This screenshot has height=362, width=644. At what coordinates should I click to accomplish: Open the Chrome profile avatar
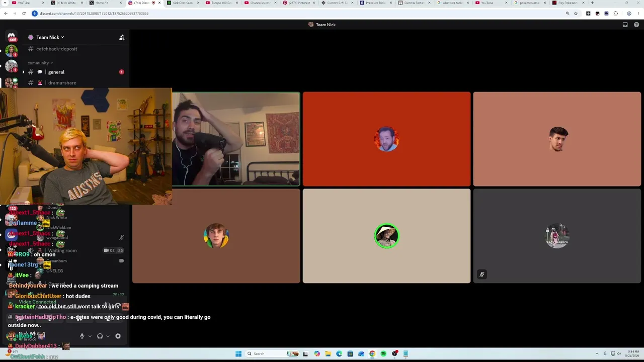click(629, 14)
